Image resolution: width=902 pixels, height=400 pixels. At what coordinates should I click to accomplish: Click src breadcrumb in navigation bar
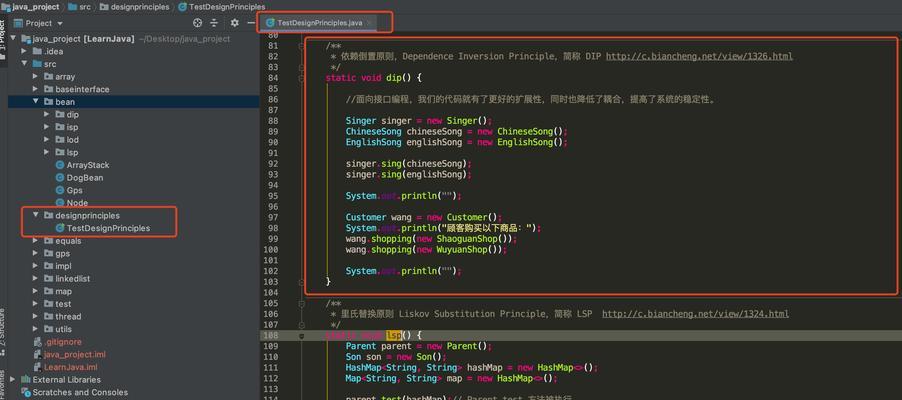pos(79,7)
